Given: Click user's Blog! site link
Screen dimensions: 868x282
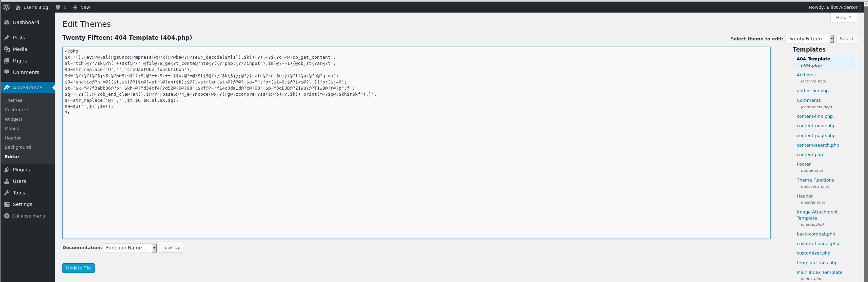Looking at the screenshot, I should (x=37, y=7).
